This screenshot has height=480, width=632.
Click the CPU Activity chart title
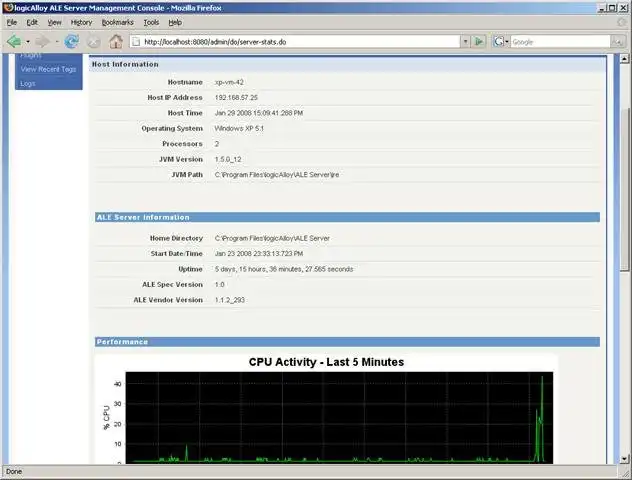point(326,362)
